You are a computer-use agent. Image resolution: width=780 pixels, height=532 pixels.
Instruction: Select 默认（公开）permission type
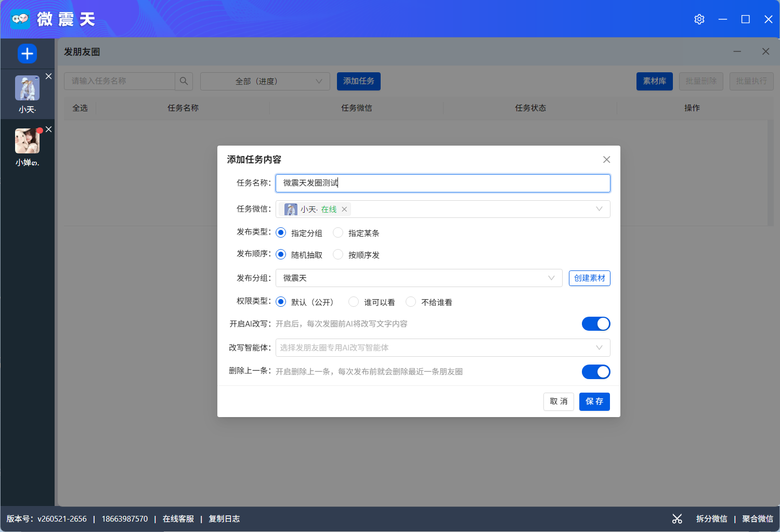[281, 302]
